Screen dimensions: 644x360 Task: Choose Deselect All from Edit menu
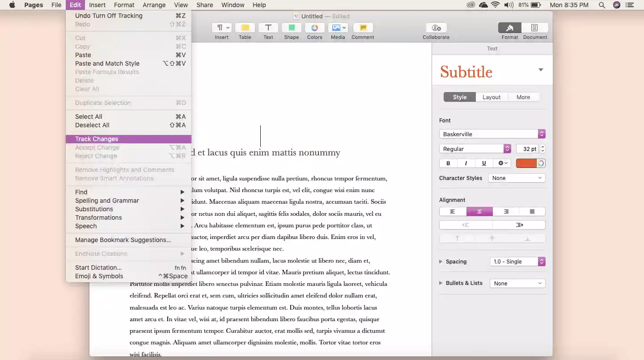(x=129, y=125)
